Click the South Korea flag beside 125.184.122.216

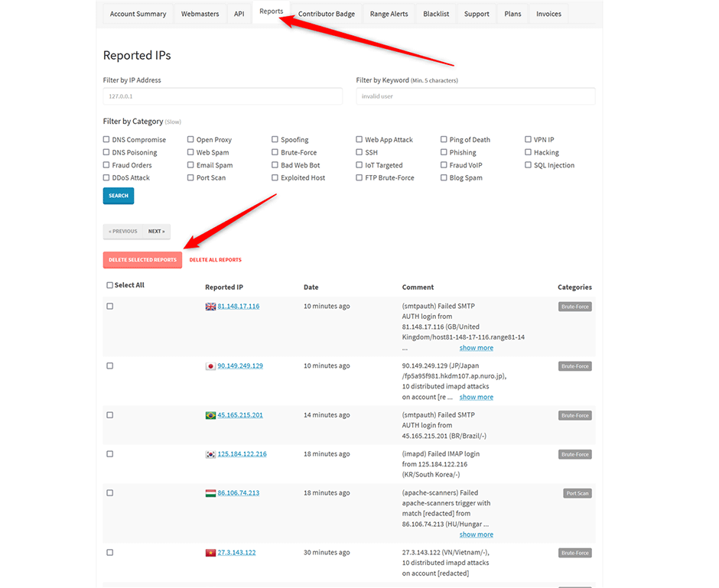pyautogui.click(x=210, y=454)
